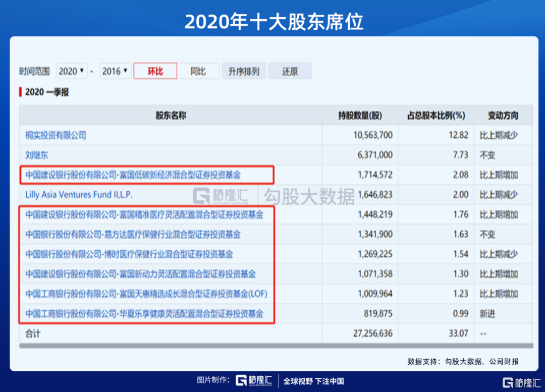Open 华夏乐享健康灵活配置混合型 fund link

pos(144,314)
